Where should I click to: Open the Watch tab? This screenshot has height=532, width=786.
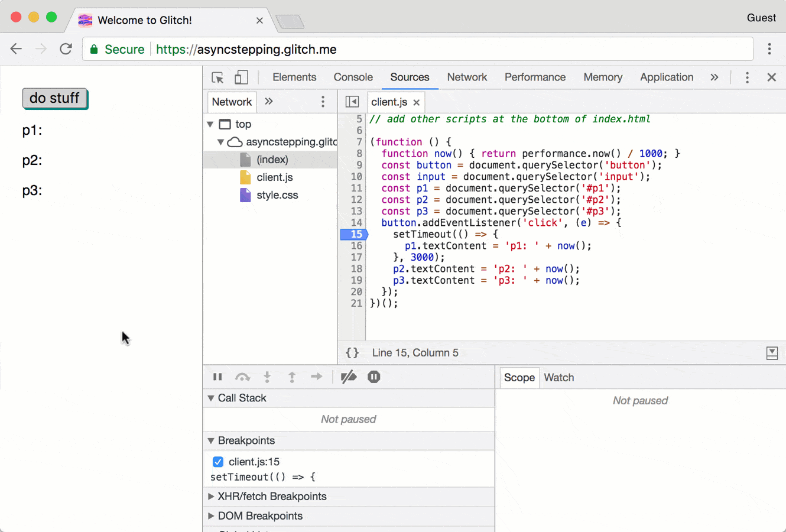558,377
